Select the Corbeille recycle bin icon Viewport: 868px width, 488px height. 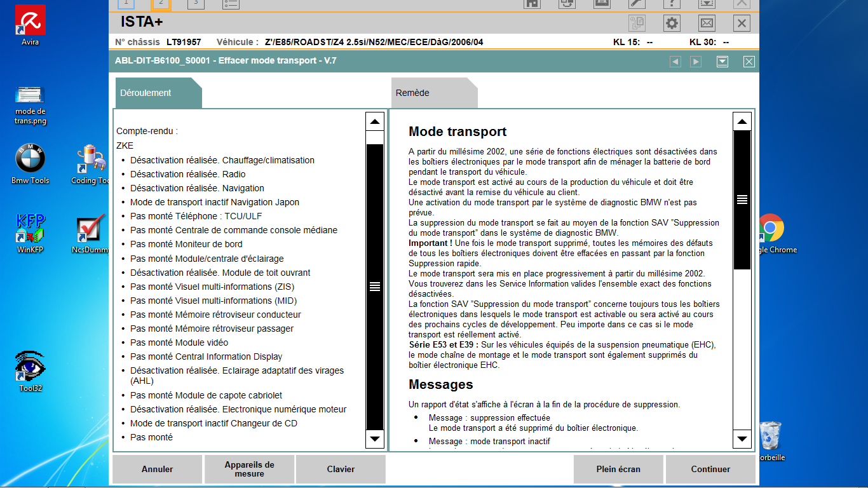pyautogui.click(x=770, y=441)
